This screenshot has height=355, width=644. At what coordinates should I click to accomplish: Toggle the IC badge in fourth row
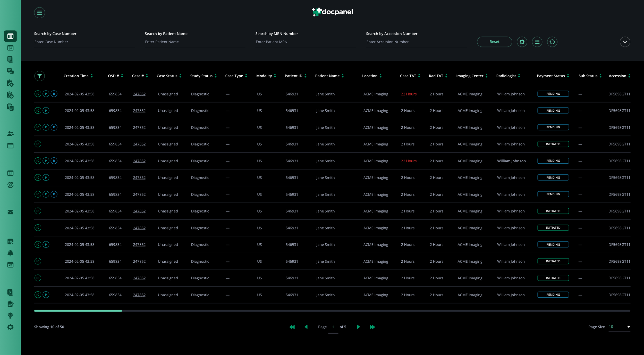(x=38, y=144)
